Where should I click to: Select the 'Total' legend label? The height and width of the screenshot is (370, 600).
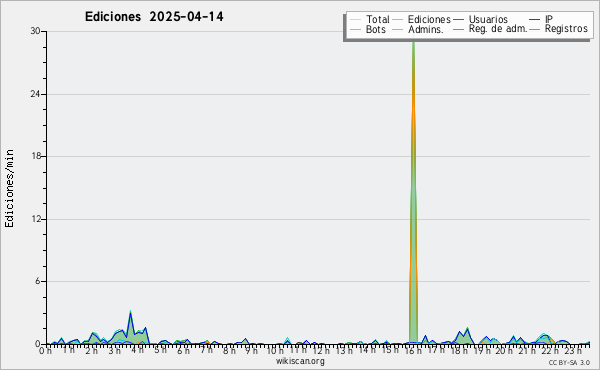pyautogui.click(x=378, y=19)
